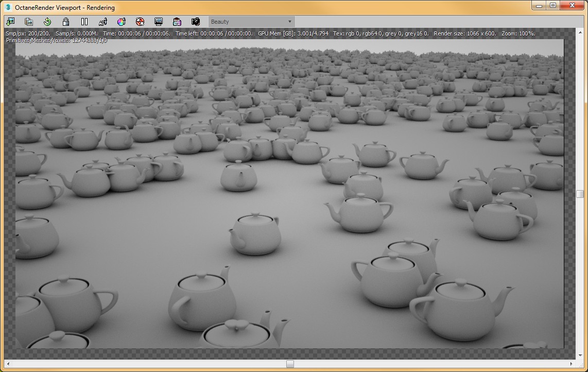588x372 pixels.
Task: Click the GPU Mem 3.001/4.794 readout
Action: 293,33
